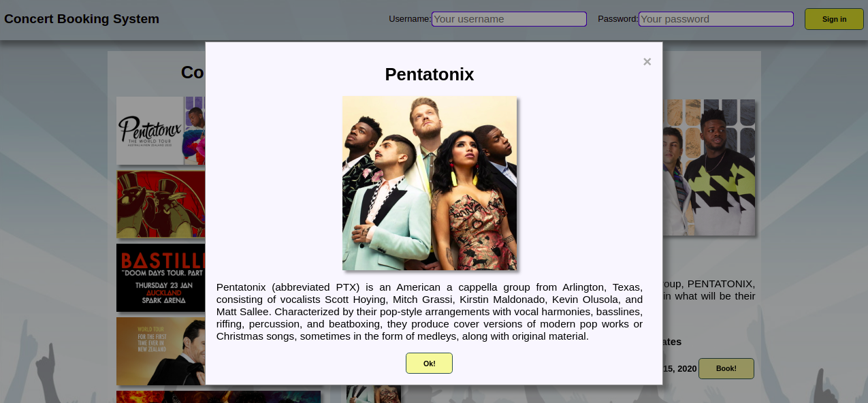Close the Pentatonix dialog with the X
Screen dimensions: 868x403
click(x=647, y=62)
